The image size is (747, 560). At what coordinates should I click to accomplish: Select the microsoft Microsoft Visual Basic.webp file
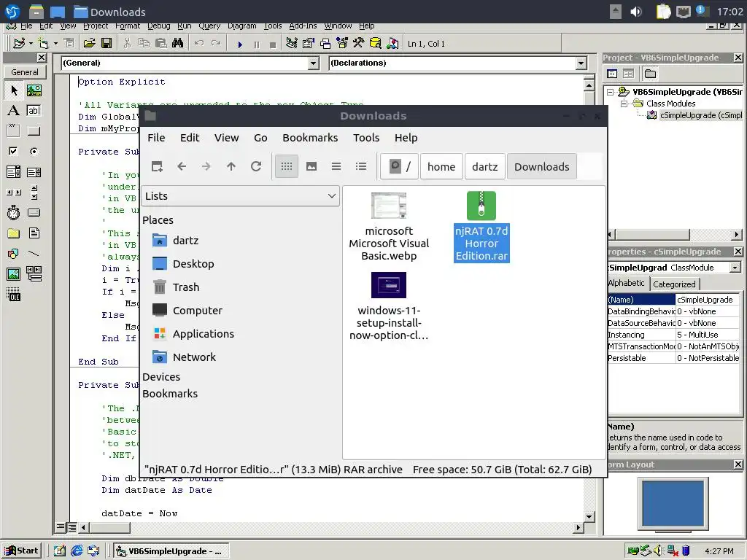click(x=389, y=227)
